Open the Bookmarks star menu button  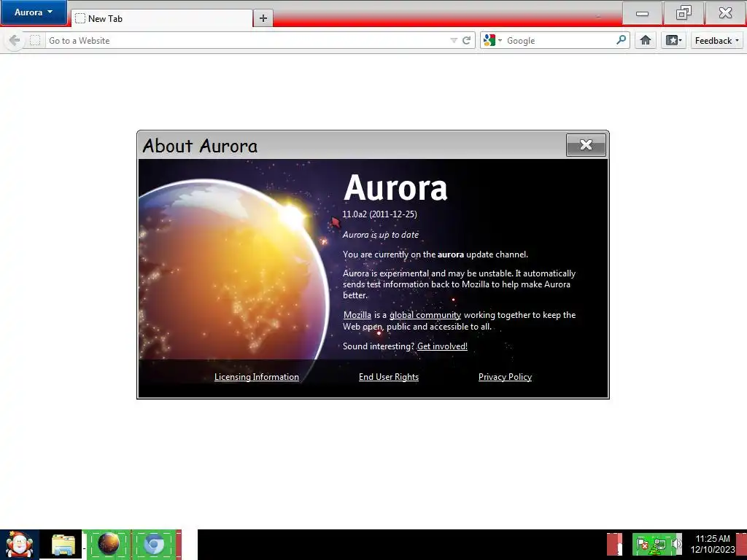673,41
